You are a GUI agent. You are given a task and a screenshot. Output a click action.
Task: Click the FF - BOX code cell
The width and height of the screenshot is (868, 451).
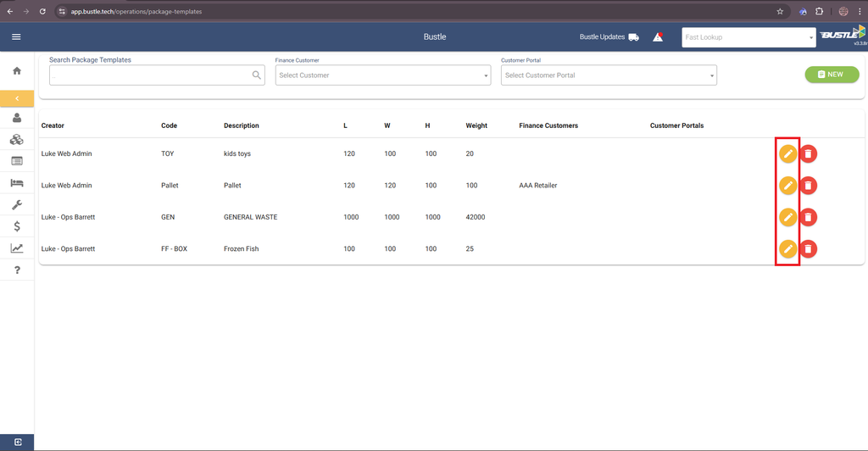coord(174,249)
